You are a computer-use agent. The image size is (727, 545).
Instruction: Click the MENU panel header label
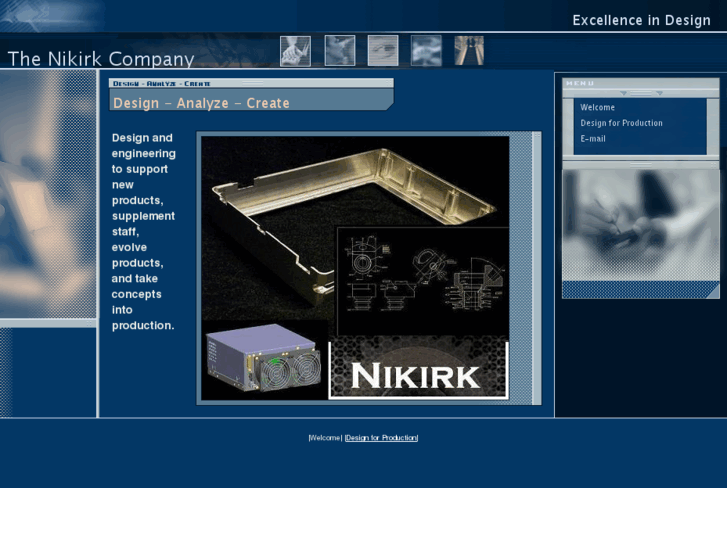tap(580, 83)
